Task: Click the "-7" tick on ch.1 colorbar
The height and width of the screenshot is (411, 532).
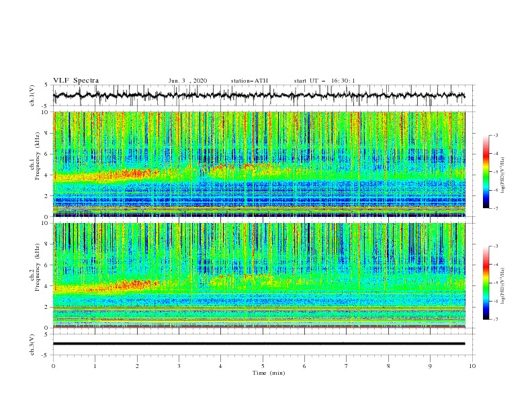Action: pos(495,208)
